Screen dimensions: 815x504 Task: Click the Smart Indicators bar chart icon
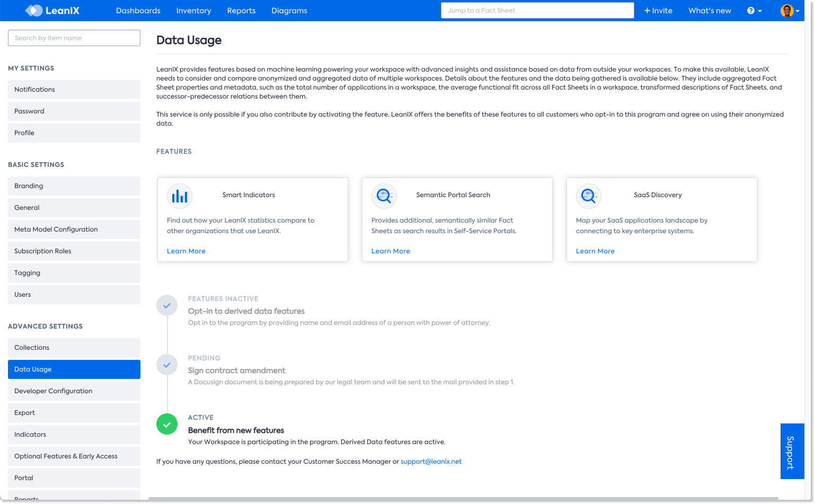coord(180,196)
